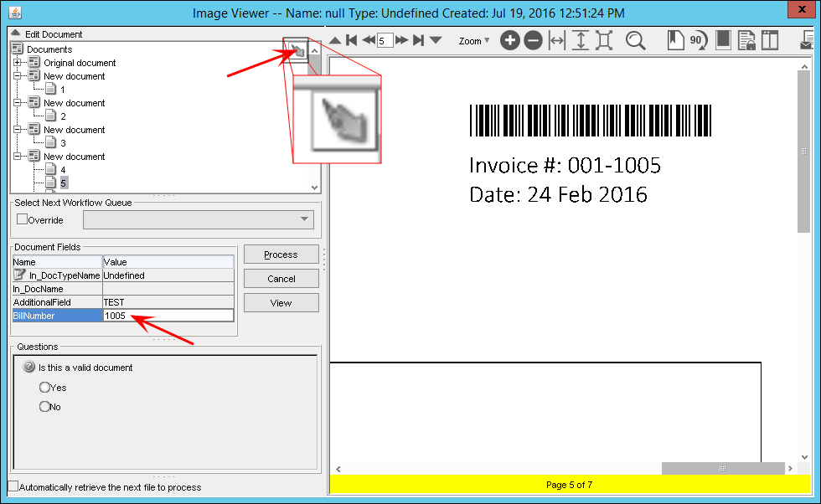The image size is (821, 504).
Task: Click the up triangle in the page navigation toolbar
Action: point(335,41)
